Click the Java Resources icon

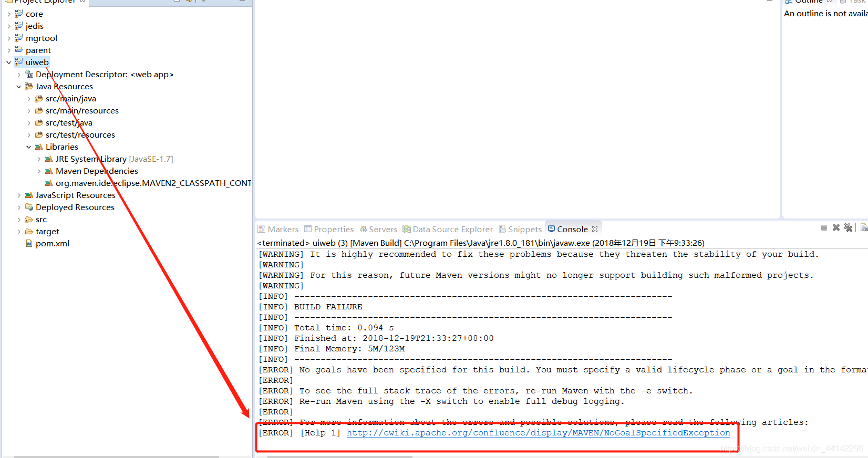tap(29, 86)
